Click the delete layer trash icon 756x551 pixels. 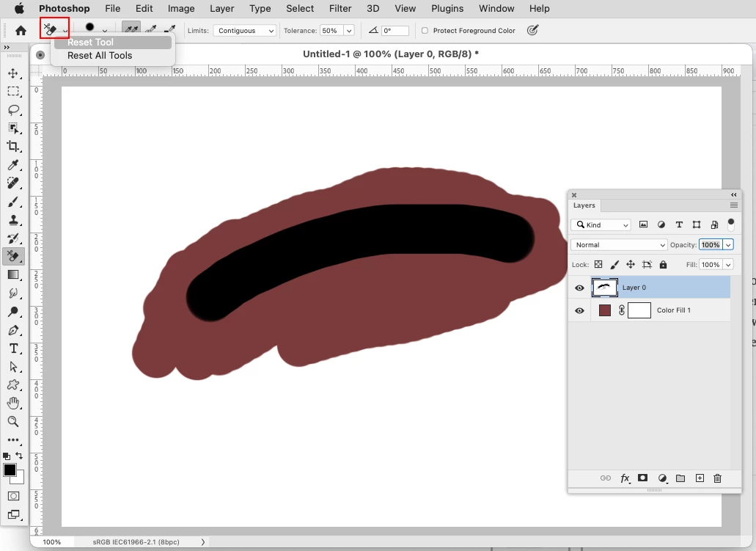click(x=717, y=478)
